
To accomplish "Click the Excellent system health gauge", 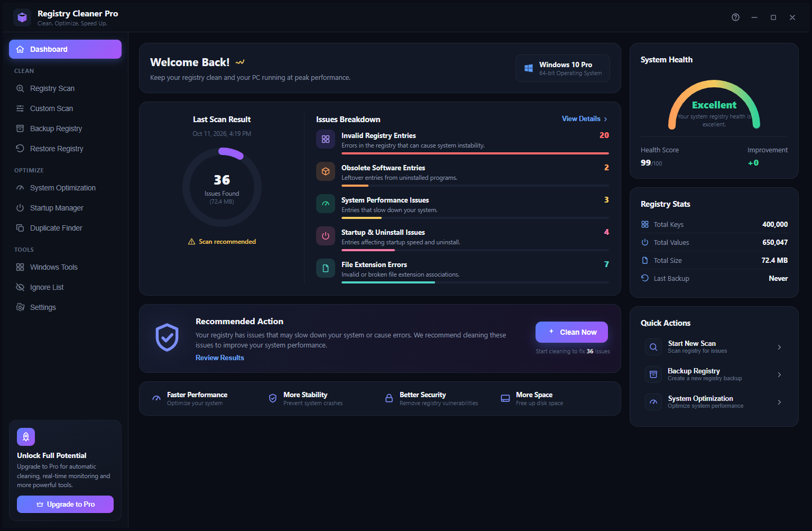I will (714, 105).
